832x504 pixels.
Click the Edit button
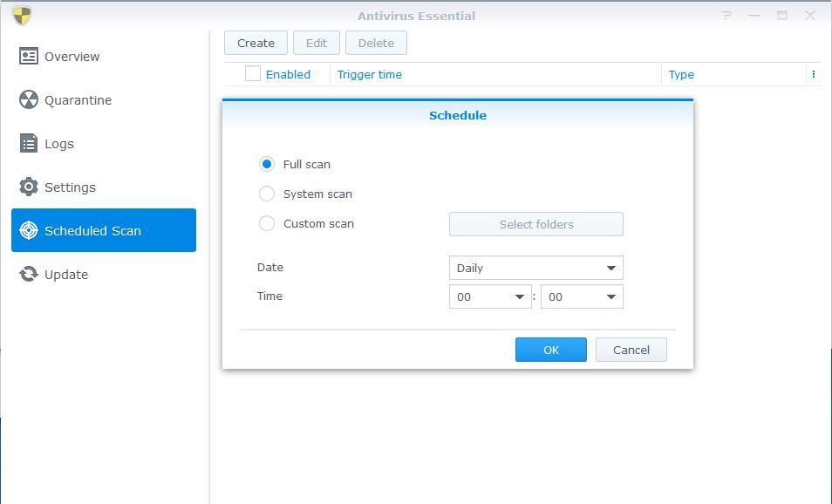(x=317, y=43)
